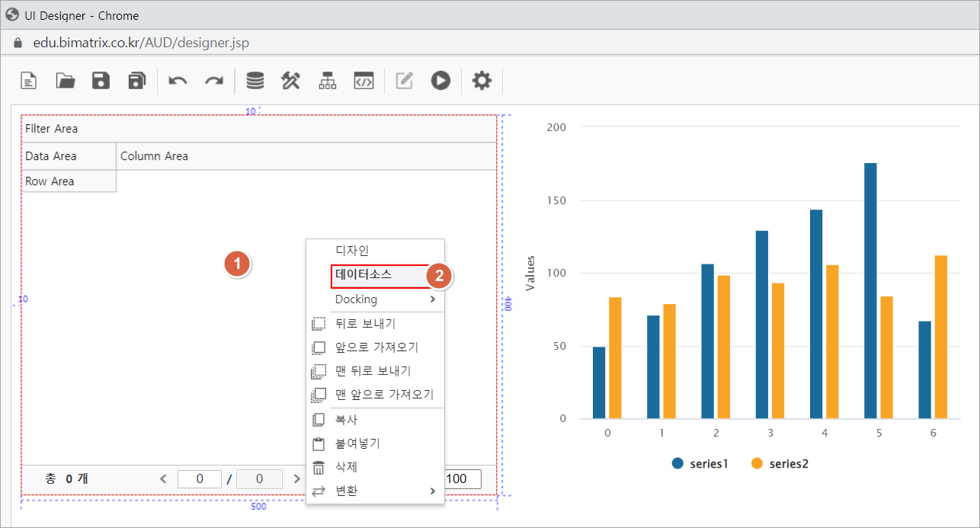
Task: Click the Save All icon
Action: (x=136, y=80)
